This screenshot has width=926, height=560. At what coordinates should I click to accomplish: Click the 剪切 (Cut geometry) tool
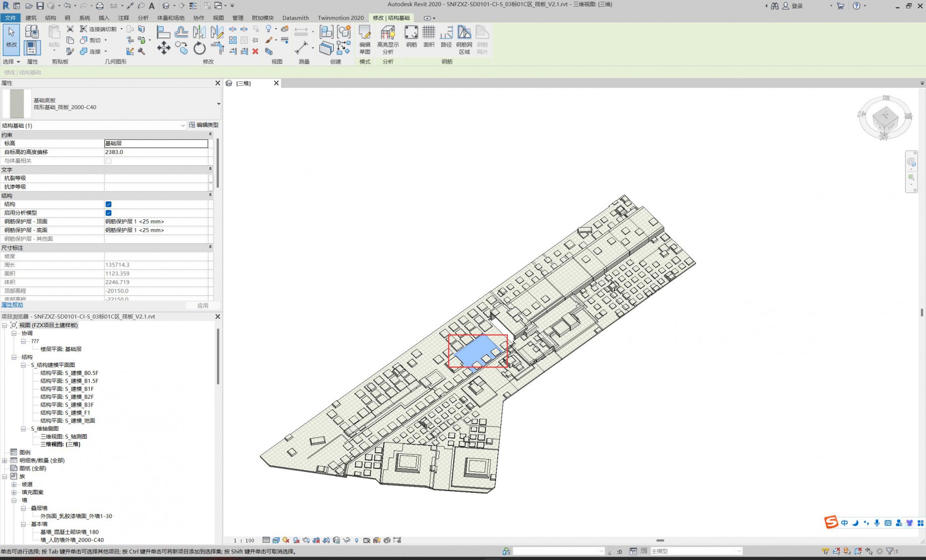click(91, 40)
